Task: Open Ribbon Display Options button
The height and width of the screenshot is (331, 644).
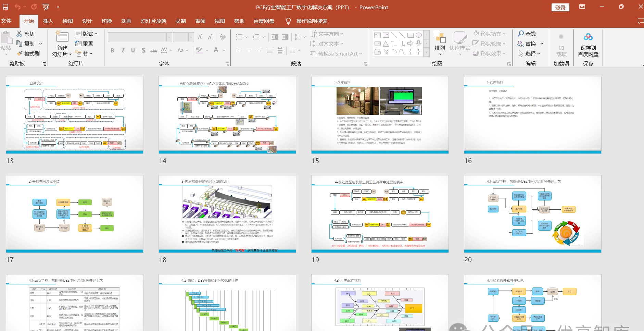Action: click(582, 7)
